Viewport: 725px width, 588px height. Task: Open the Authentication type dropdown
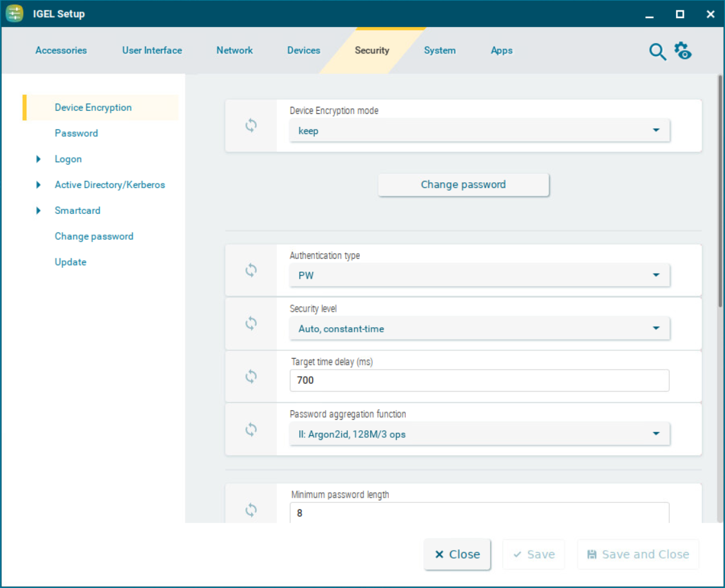[480, 276]
